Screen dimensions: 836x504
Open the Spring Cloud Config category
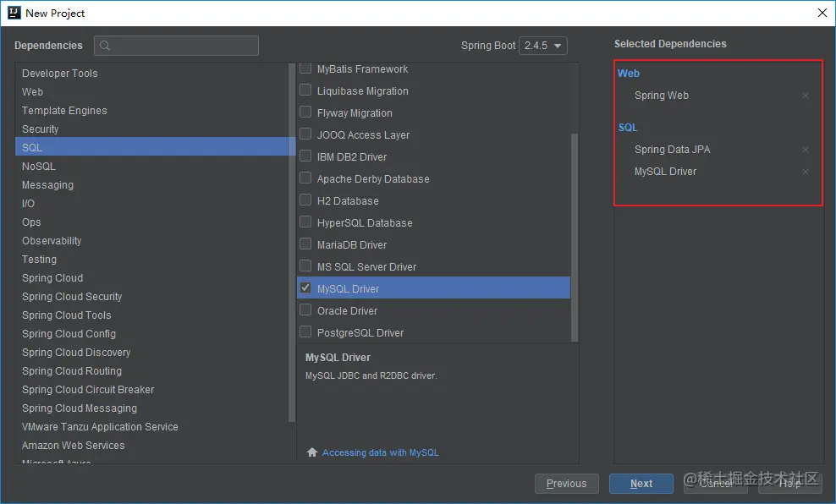click(152, 335)
